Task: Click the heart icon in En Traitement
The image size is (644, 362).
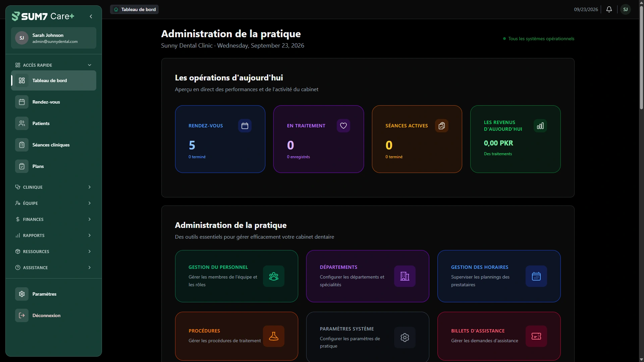Action: (x=343, y=126)
